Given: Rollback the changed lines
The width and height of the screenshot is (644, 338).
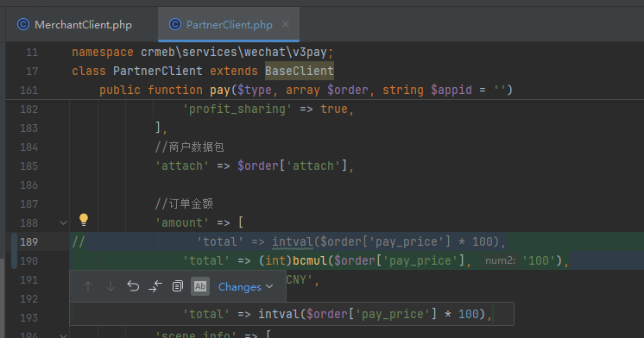Looking at the screenshot, I should (133, 286).
